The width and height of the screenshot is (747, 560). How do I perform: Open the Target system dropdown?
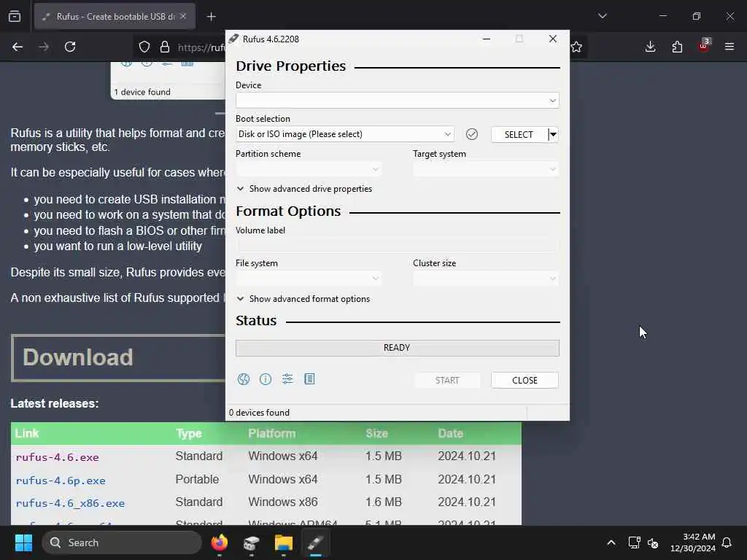point(485,169)
